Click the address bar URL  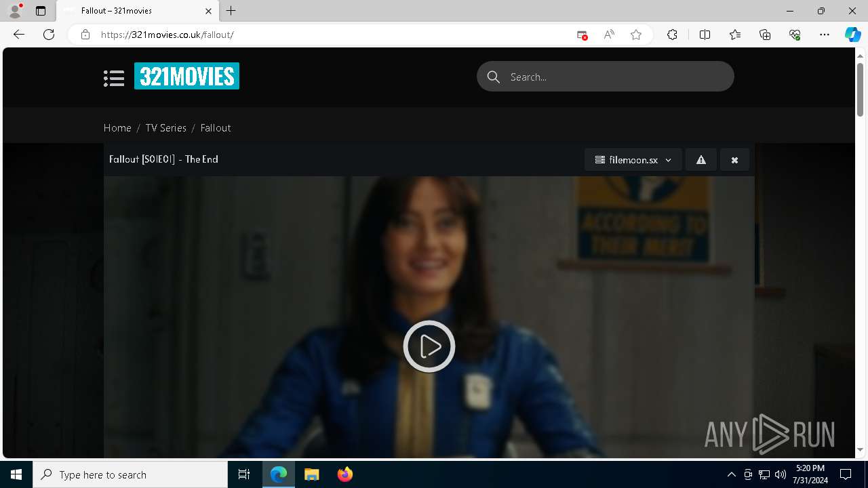click(167, 35)
